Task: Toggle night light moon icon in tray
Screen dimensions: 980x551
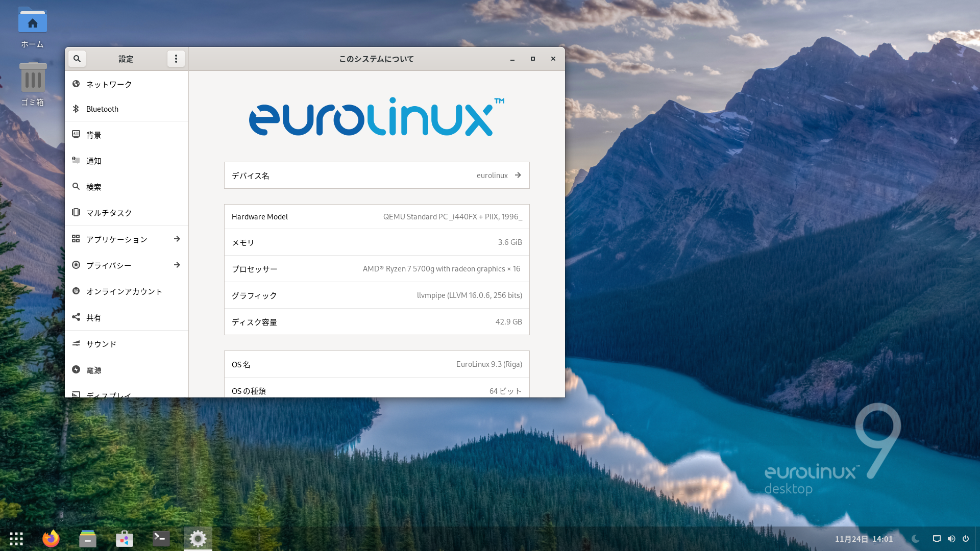Action: [x=915, y=539]
